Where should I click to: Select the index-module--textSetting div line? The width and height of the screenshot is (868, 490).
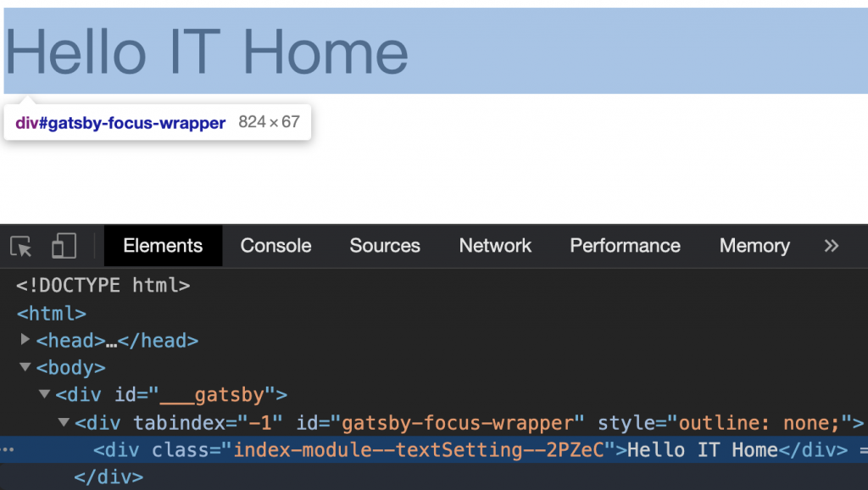[434, 449]
